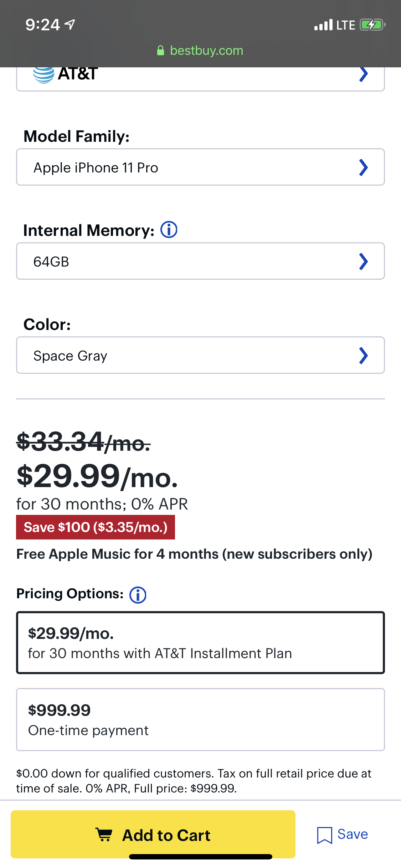Viewport: 401px width, 868px height.
Task: Tap the shopping cart icon
Action: [x=104, y=835]
